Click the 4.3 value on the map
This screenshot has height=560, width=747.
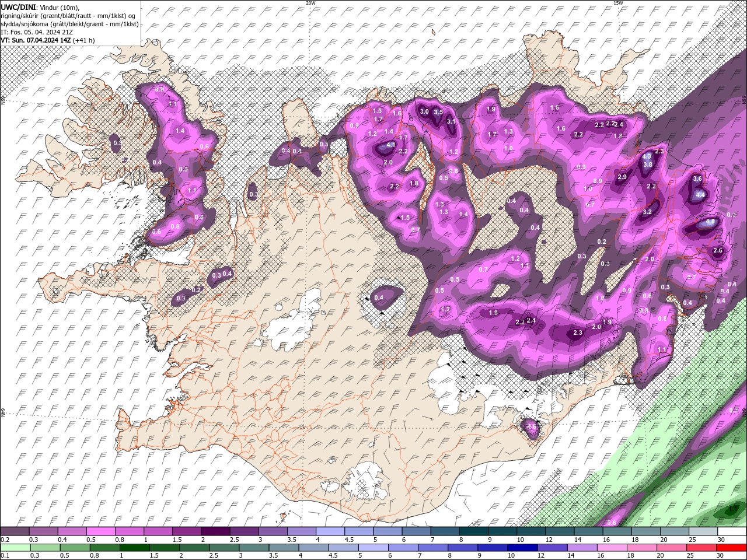[x=647, y=156]
